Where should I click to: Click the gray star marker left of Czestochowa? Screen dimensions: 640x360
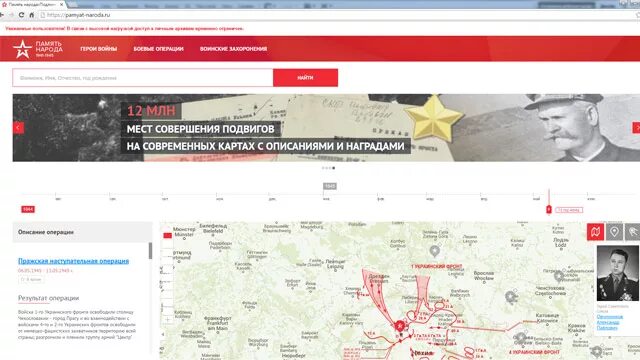pos(510,297)
